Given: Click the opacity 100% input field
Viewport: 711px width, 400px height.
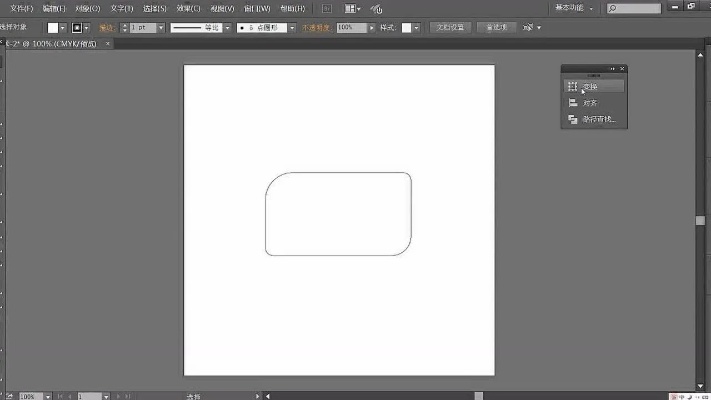Looking at the screenshot, I should click(351, 28).
